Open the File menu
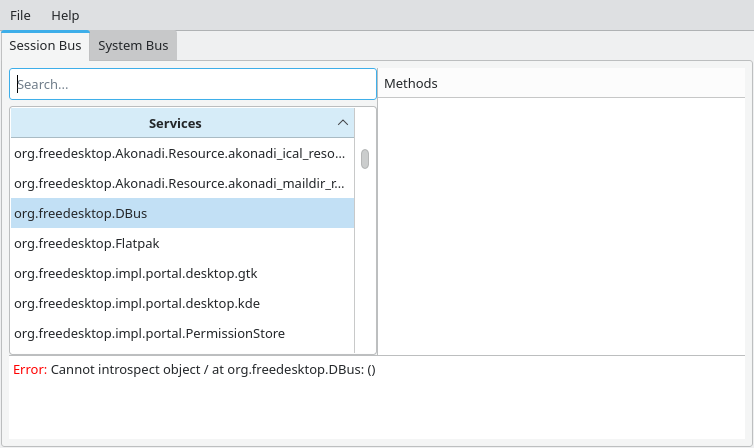The width and height of the screenshot is (754, 448). (20, 15)
